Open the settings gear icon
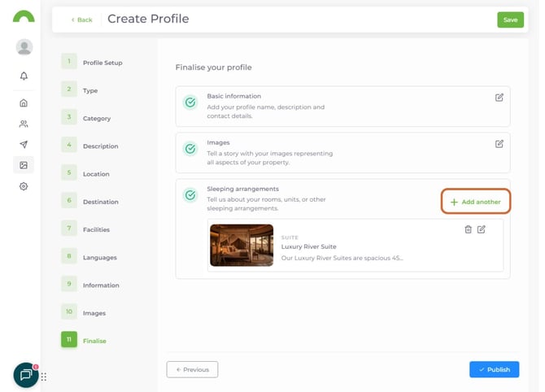The image size is (545, 392). (x=24, y=186)
